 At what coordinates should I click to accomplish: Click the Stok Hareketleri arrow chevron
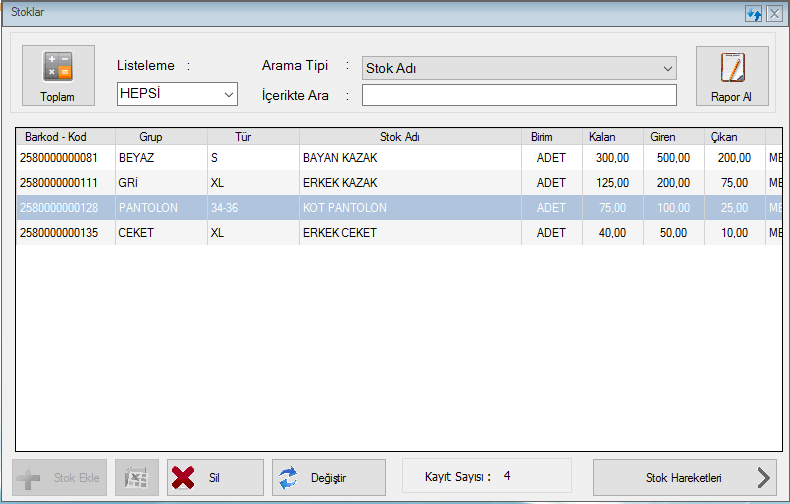(x=765, y=478)
